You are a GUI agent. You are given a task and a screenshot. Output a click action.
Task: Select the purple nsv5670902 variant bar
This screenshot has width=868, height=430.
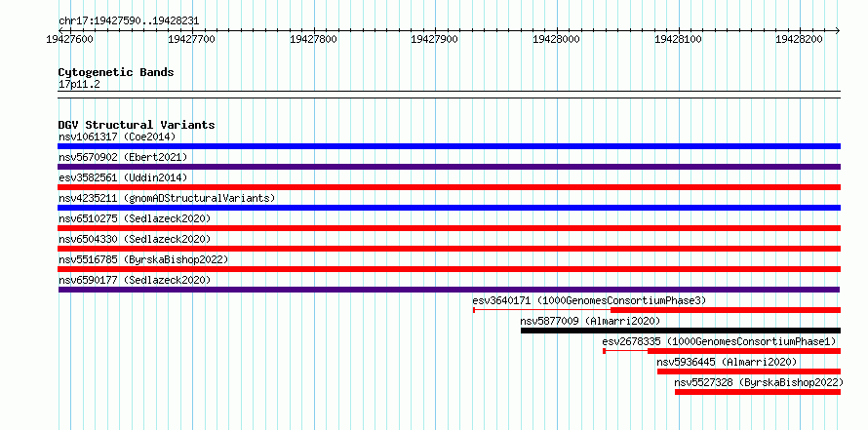449,167
